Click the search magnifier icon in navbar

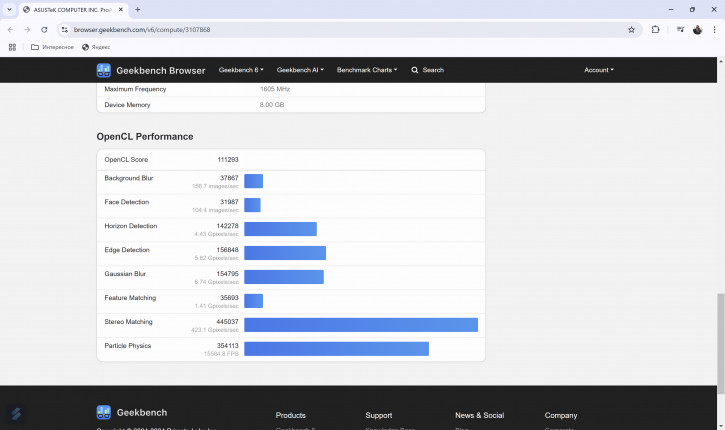tap(415, 70)
